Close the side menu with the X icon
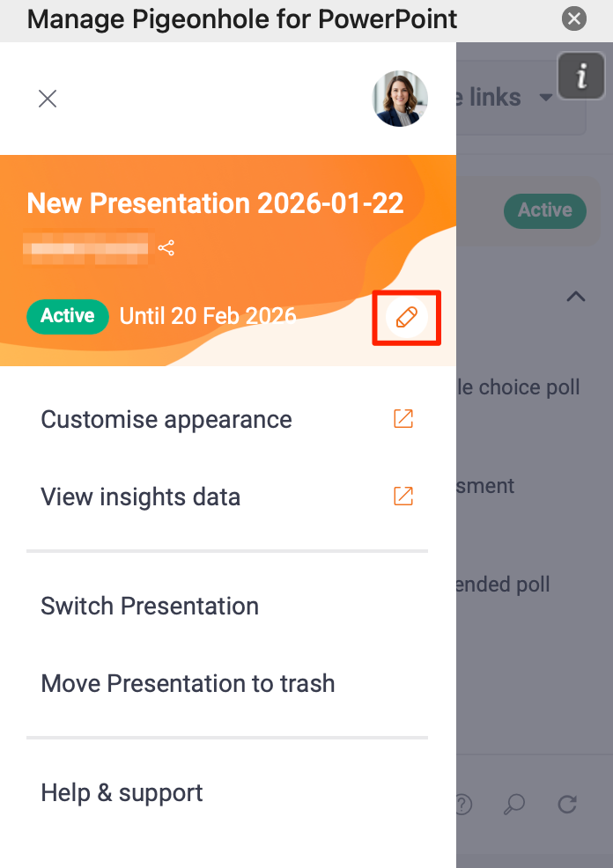The width and height of the screenshot is (613, 868). (x=48, y=99)
